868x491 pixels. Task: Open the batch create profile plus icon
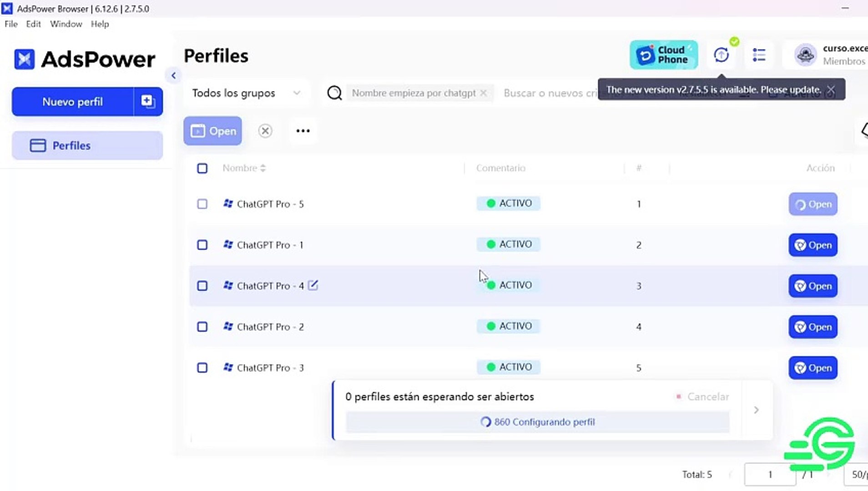[148, 102]
